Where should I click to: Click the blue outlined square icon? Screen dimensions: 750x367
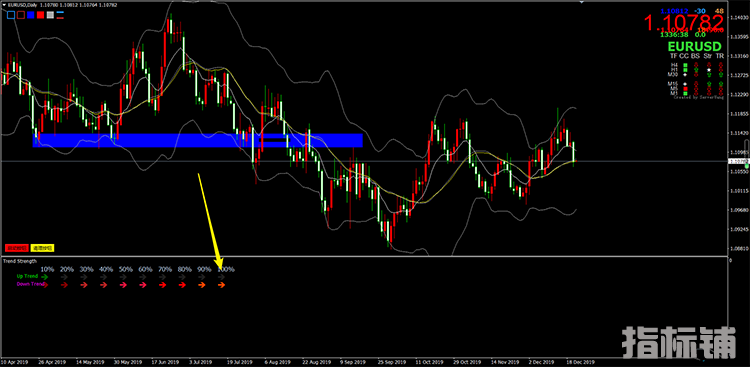pos(11,15)
